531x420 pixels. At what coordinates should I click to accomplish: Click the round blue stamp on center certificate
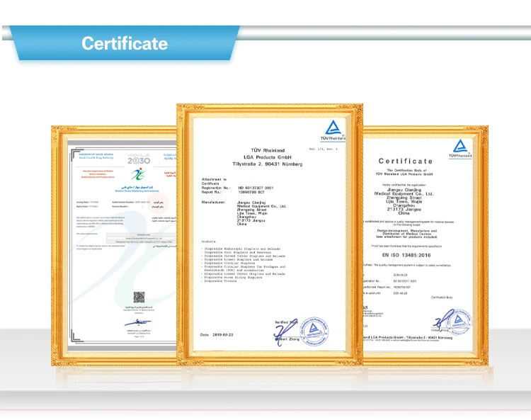click(x=314, y=331)
